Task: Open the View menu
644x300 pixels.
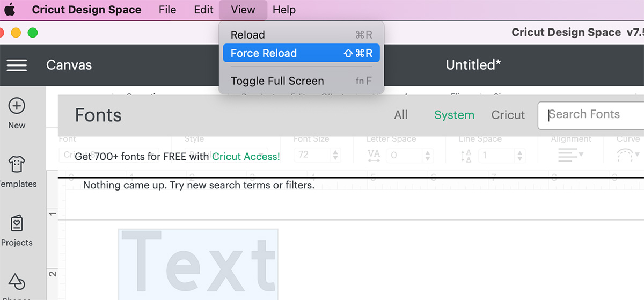Action: [x=243, y=10]
